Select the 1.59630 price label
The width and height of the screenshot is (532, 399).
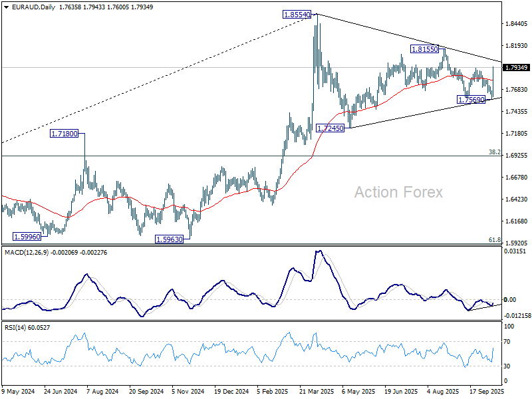170,239
